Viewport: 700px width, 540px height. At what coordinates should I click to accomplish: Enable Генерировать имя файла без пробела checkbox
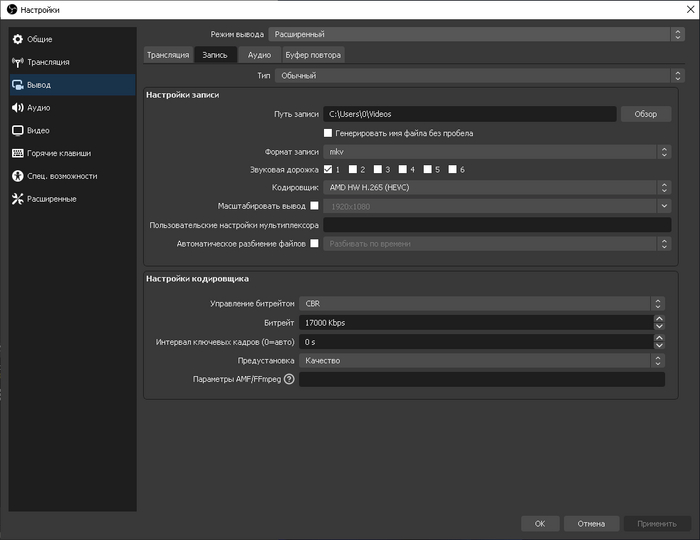[x=328, y=133]
